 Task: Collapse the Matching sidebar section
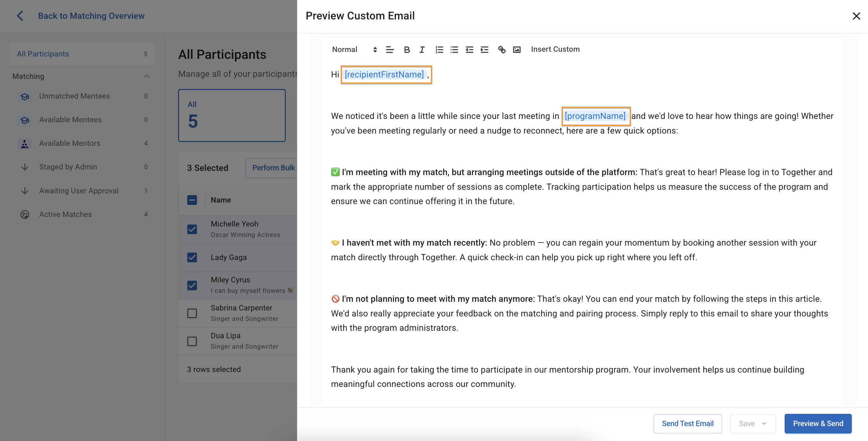[x=146, y=76]
